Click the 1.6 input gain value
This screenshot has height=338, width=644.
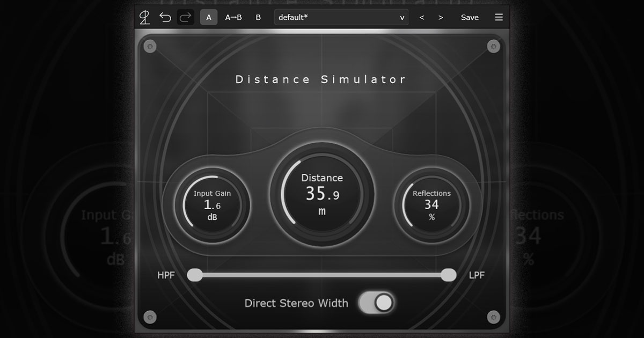(212, 205)
